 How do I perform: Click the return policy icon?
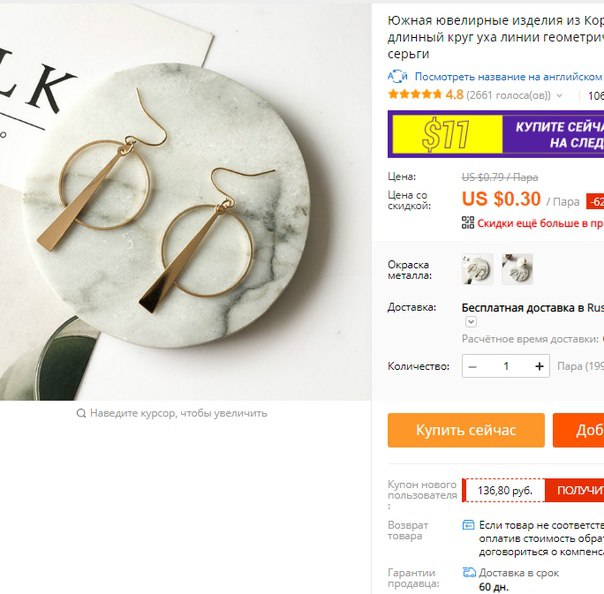point(468,525)
